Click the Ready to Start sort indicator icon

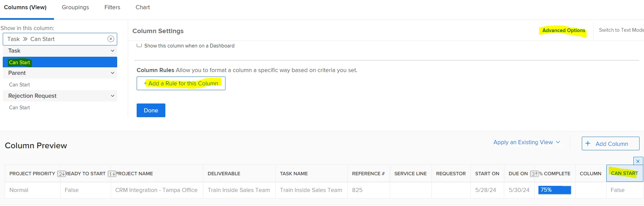coord(112,174)
